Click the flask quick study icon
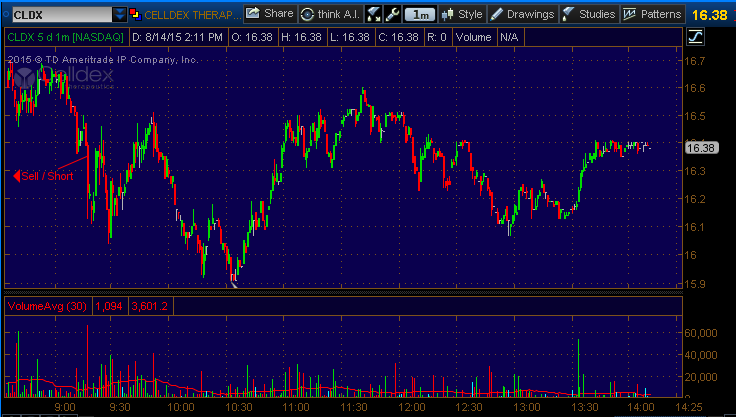Image resolution: width=736 pixels, height=417 pixels. pyautogui.click(x=373, y=14)
